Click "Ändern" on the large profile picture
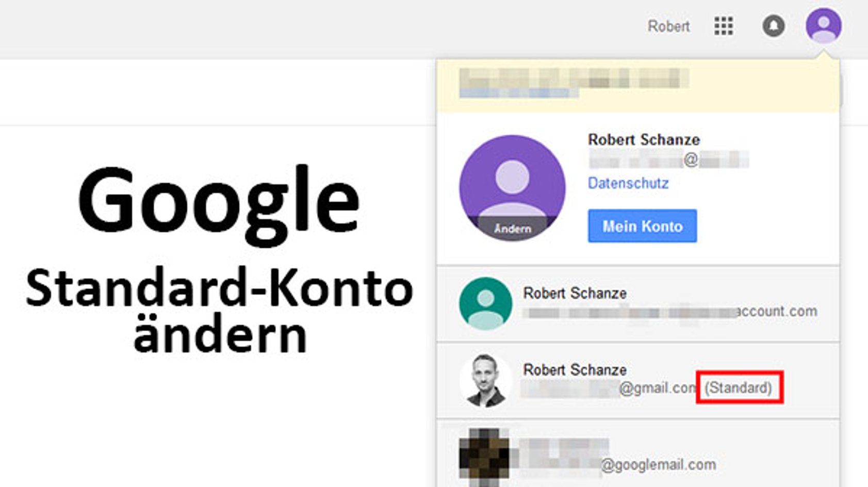This screenshot has width=868, height=487. click(x=512, y=229)
